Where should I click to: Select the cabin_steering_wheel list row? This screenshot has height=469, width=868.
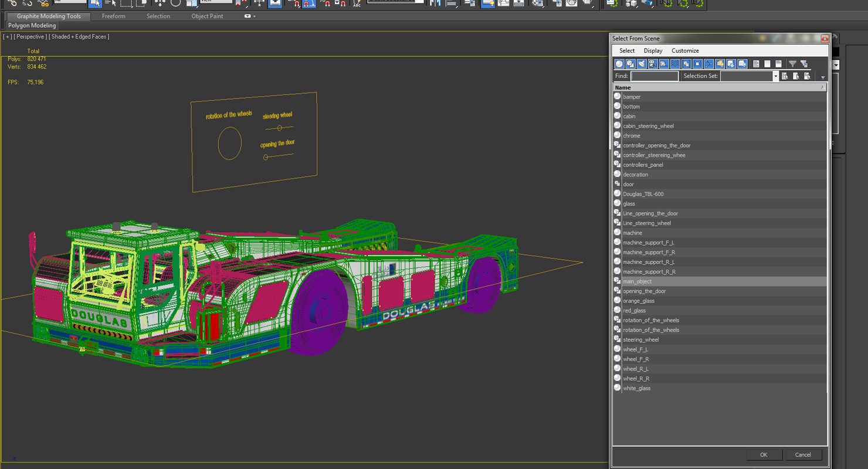pos(720,126)
